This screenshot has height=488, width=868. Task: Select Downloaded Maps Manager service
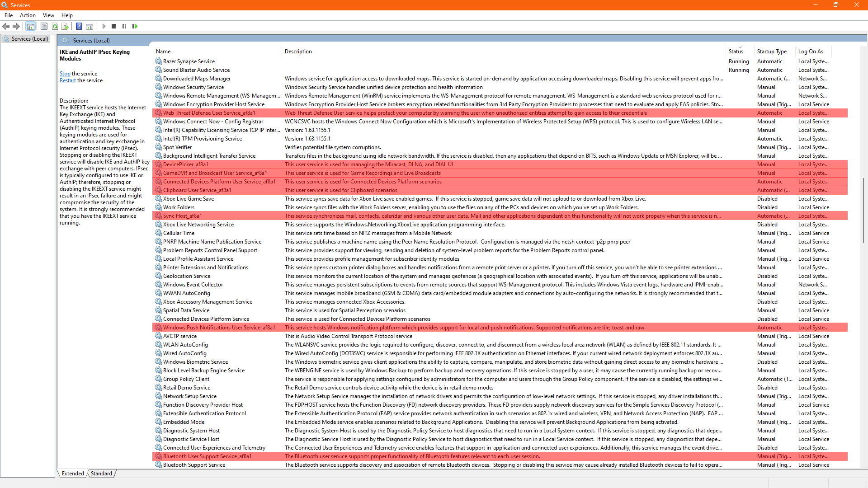pyautogui.click(x=500, y=78)
